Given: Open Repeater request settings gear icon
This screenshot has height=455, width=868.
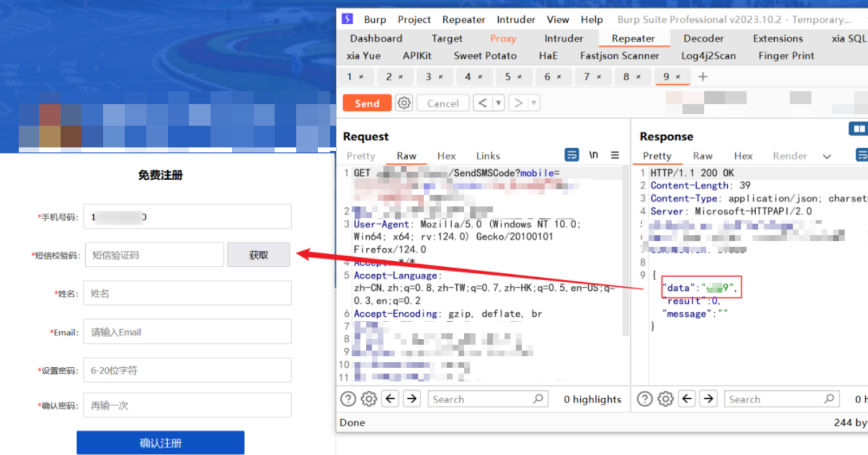Looking at the screenshot, I should (x=404, y=103).
